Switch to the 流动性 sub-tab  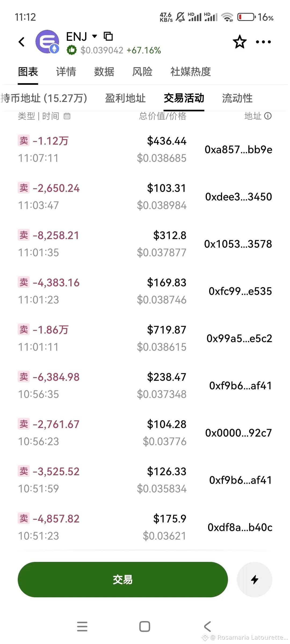coord(237,98)
